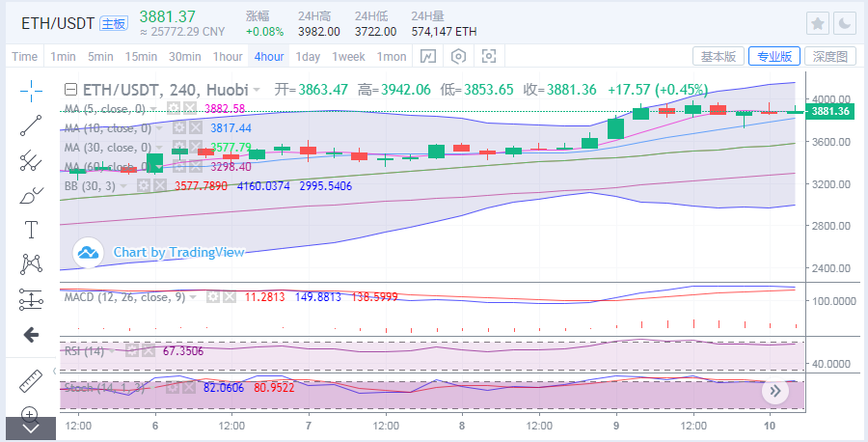The width and height of the screenshot is (868, 442).
Task: Pick the text annotation tool
Action: point(31,229)
